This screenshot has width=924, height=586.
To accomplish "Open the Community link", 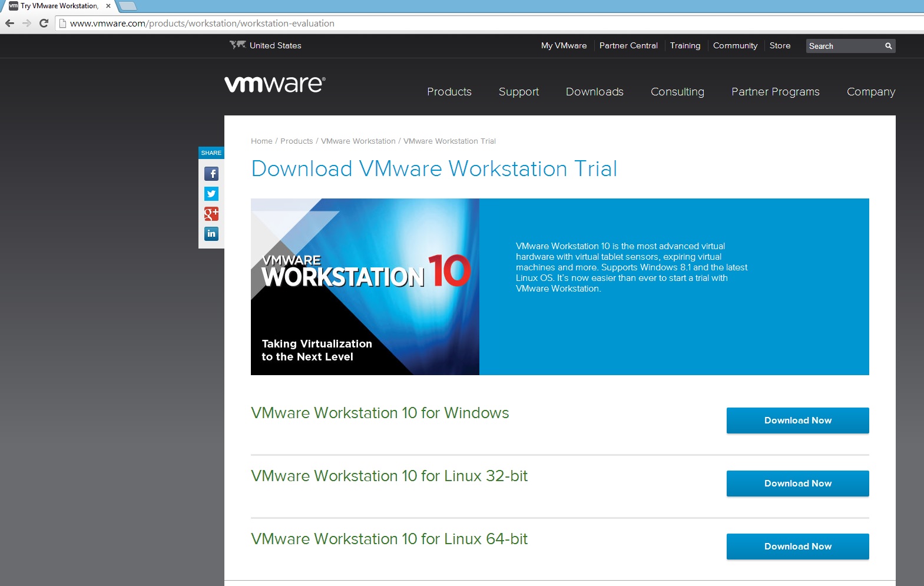I will pos(736,45).
